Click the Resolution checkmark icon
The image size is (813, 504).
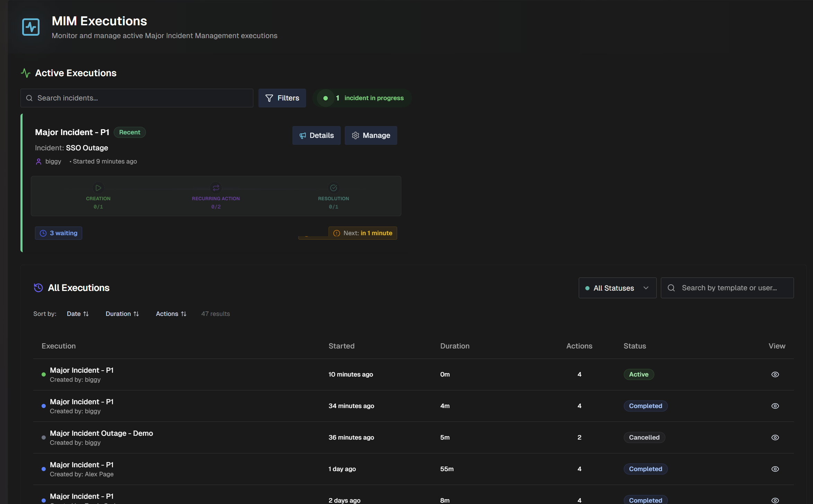click(333, 188)
